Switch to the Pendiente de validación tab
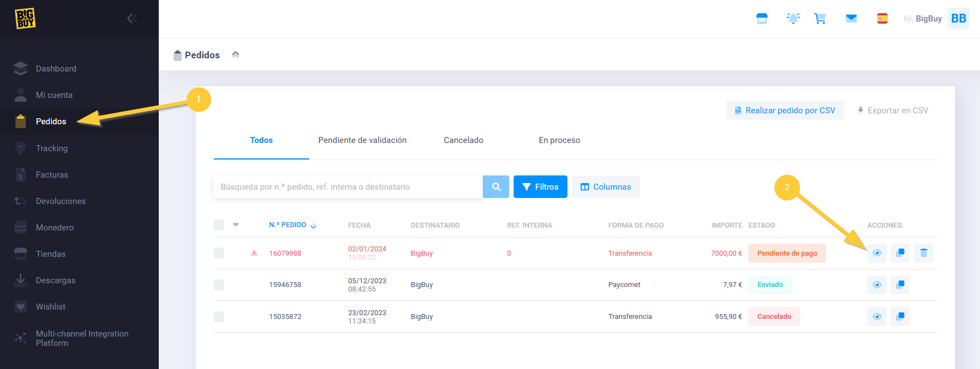980x369 pixels. [x=363, y=140]
